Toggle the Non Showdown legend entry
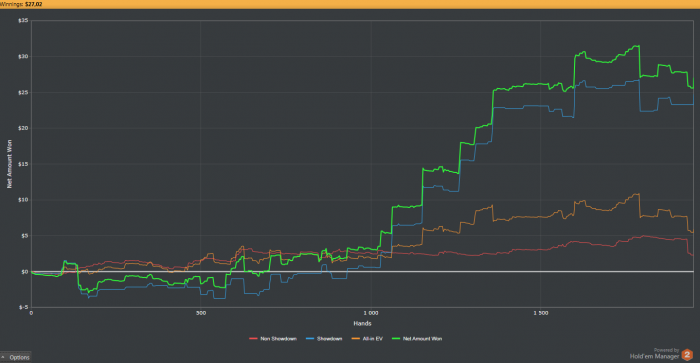700x363 pixels. 273,339
